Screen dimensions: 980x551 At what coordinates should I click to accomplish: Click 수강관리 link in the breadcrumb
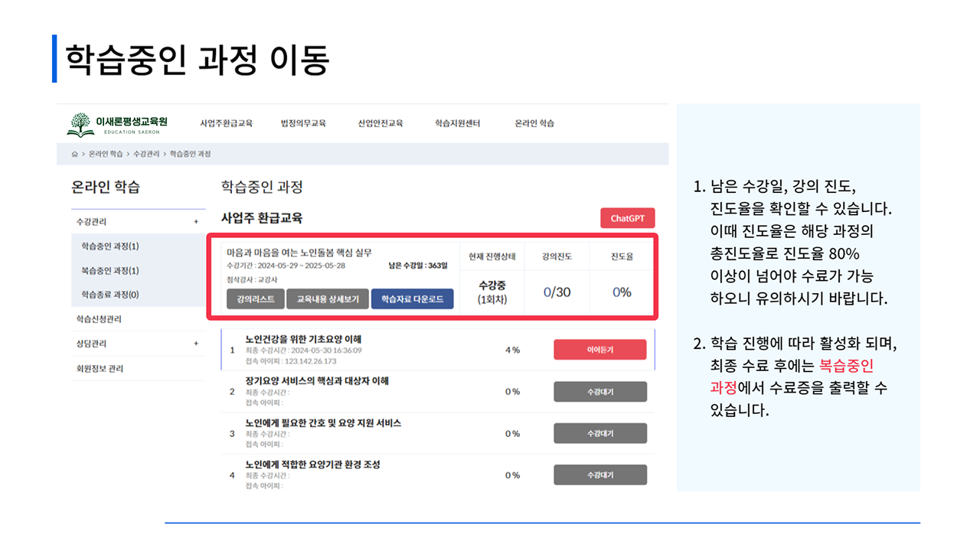click(x=146, y=154)
